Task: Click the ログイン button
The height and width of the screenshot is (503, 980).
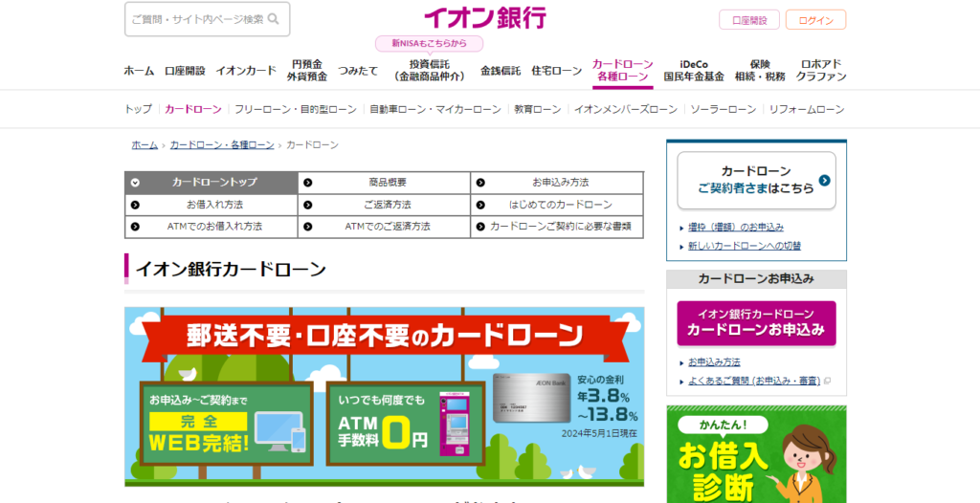Action: pyautogui.click(x=815, y=20)
